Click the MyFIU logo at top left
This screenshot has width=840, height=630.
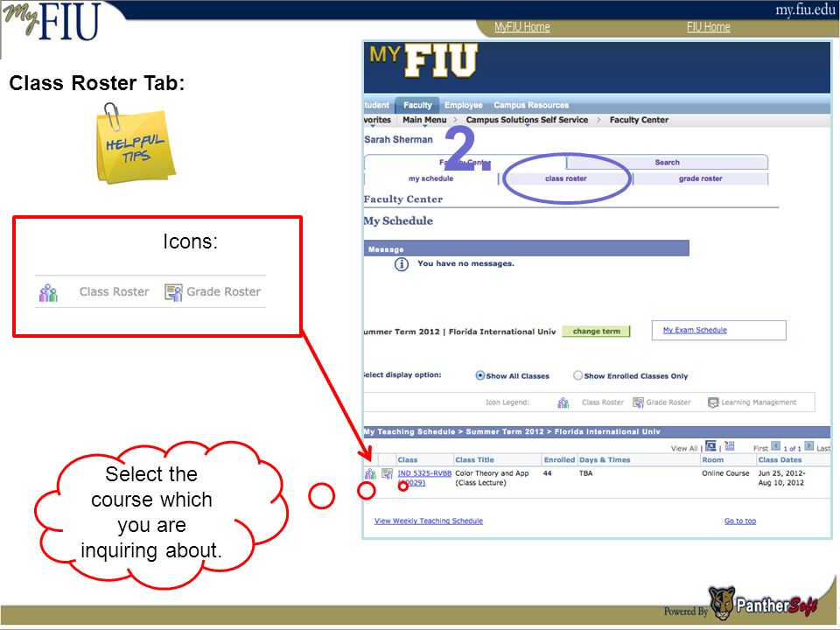(52, 21)
